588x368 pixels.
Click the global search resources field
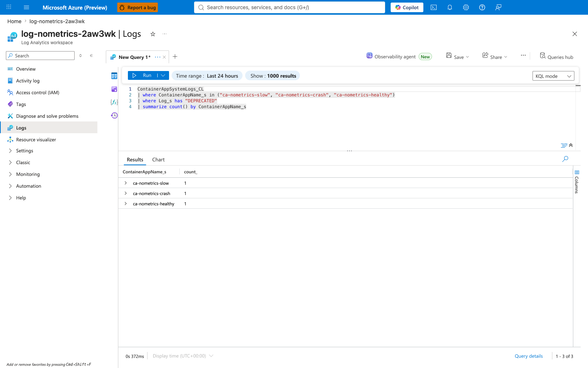(290, 7)
